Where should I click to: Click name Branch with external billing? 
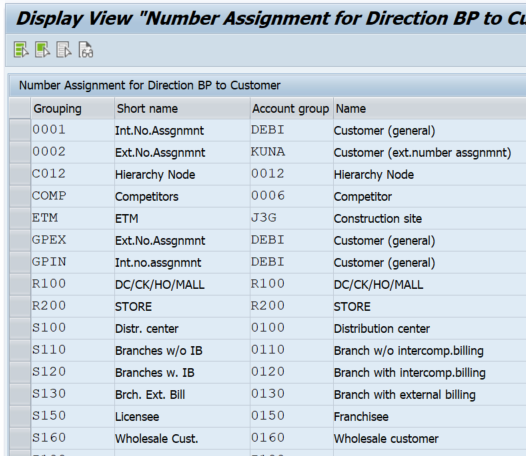tap(430, 394)
